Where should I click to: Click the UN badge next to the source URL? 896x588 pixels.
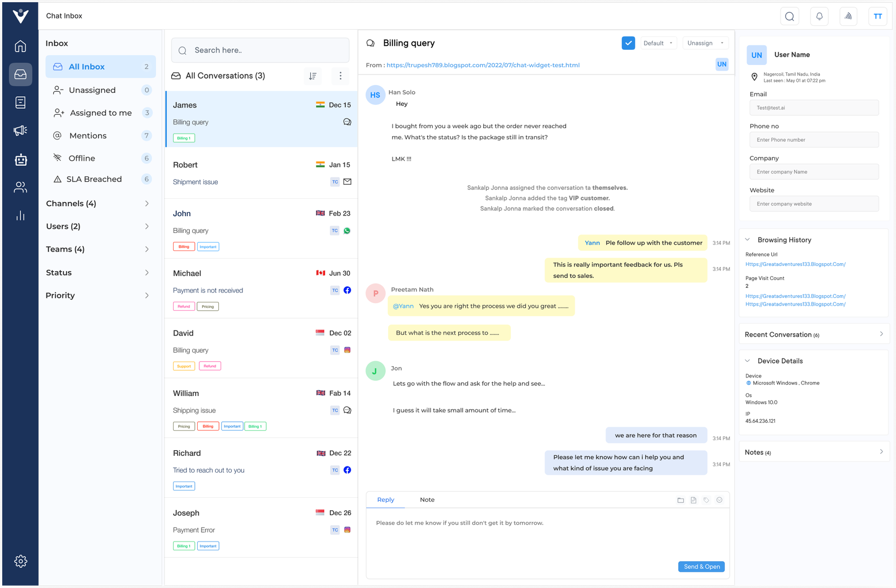pyautogui.click(x=722, y=64)
